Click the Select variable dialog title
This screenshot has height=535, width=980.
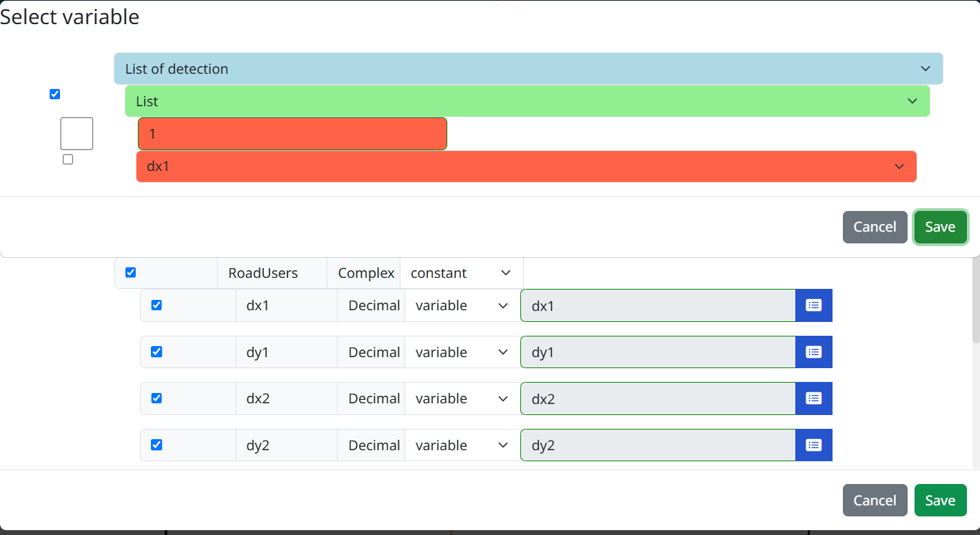point(70,17)
